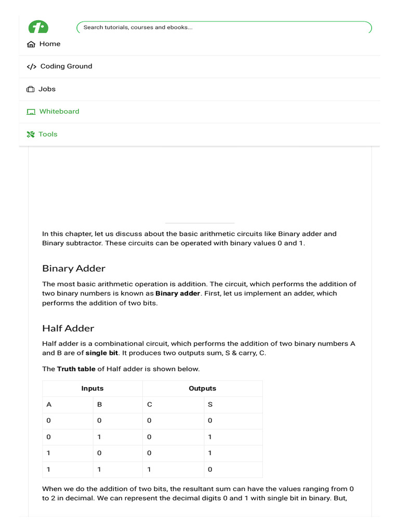Click the Half Adder heading
The image size is (399, 532).
(68, 328)
